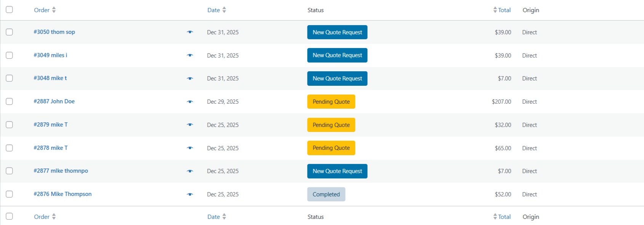Click Completed status badge on order #2876
Image resolution: width=644 pixels, height=225 pixels.
click(326, 194)
